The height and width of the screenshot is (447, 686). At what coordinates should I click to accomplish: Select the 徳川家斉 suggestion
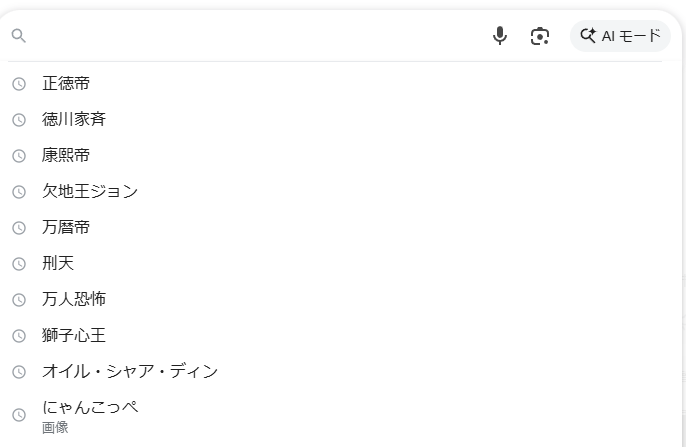click(x=74, y=120)
